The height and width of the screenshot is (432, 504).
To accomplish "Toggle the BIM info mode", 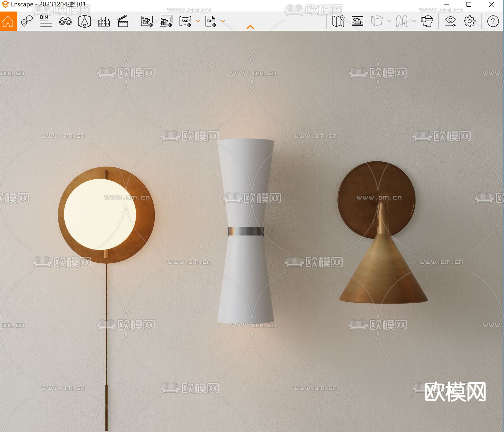I will 46,21.
